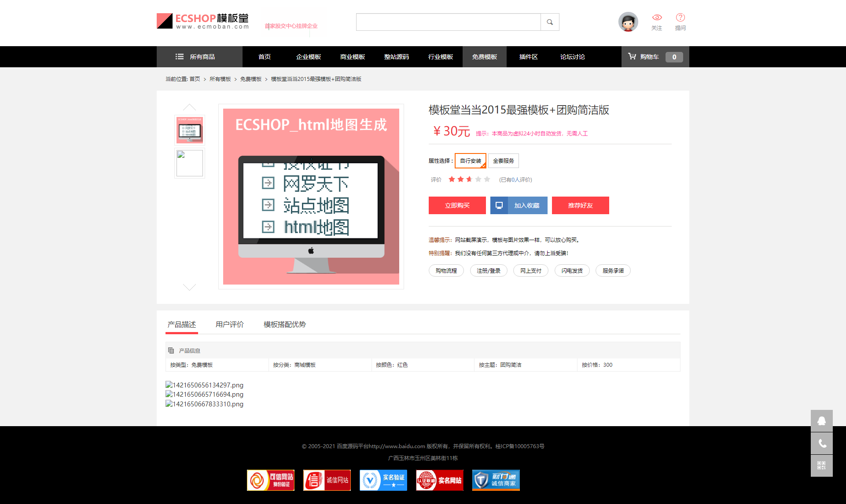
Task: Open the 购物车 shopping cart icon
Action: [632, 56]
